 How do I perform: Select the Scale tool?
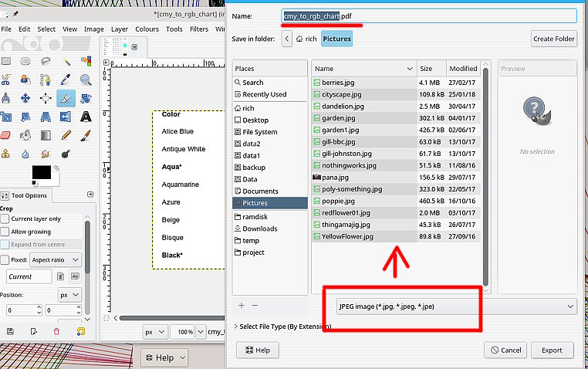coord(5,117)
